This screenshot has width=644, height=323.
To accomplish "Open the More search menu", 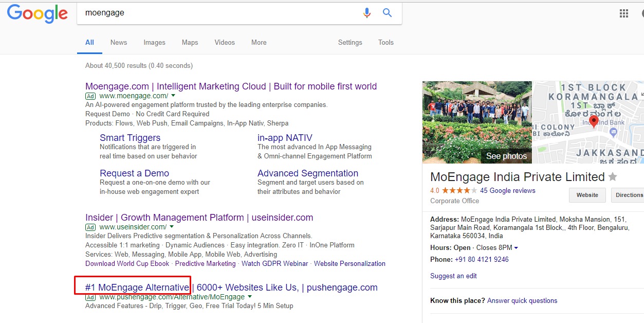I will [259, 43].
